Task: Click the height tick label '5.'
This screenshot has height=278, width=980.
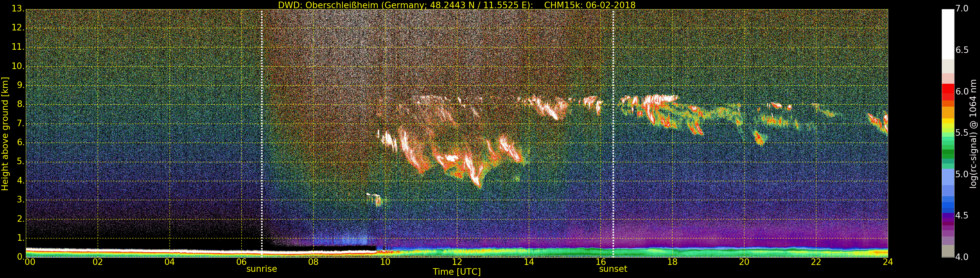Action: point(21,162)
